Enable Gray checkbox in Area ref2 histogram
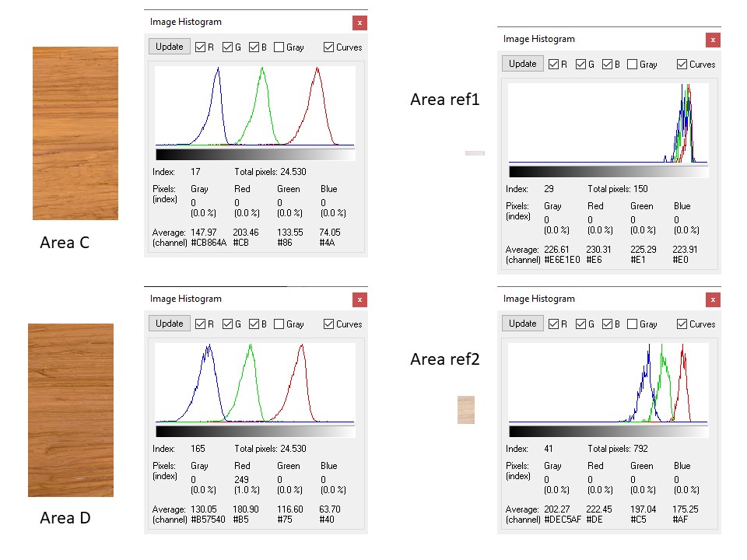Image resolution: width=747 pixels, height=560 pixels. 633,324
